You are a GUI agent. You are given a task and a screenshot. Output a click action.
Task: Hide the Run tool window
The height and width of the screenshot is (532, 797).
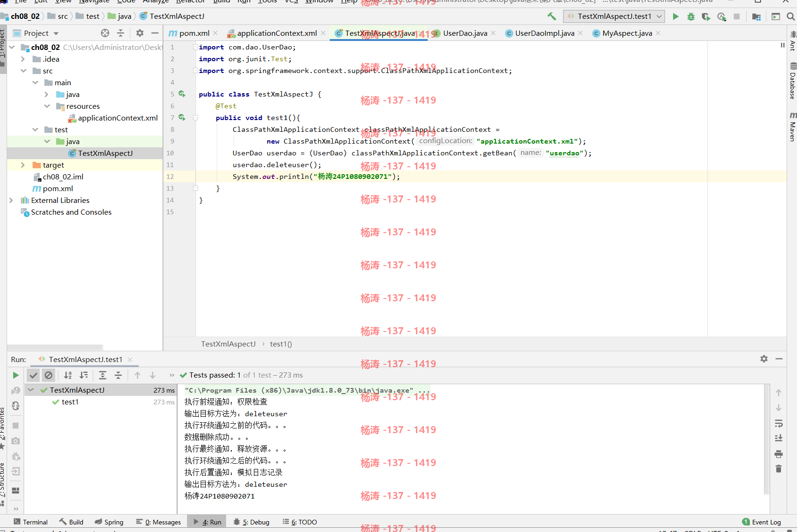[779, 359]
